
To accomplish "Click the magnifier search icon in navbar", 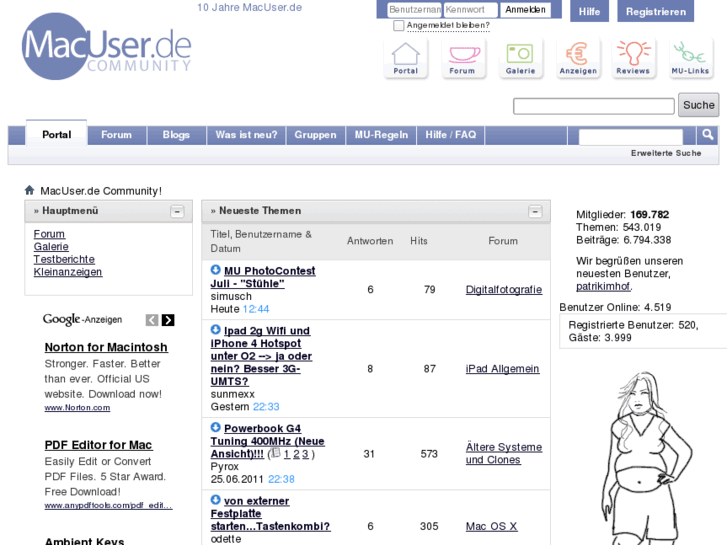I will [x=707, y=135].
